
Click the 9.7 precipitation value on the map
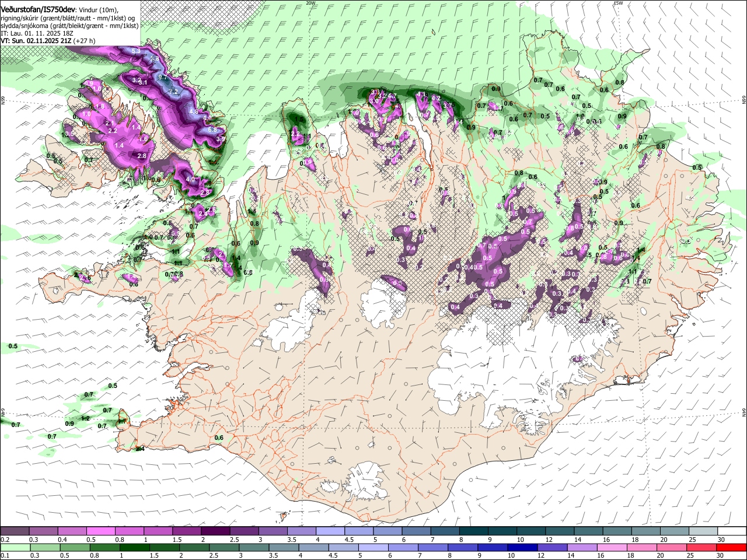[x=163, y=77]
